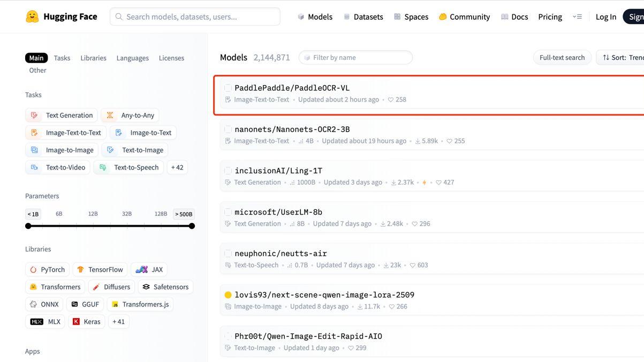Switch to the Tasks filter tab
The image size is (644, 362).
click(62, 58)
